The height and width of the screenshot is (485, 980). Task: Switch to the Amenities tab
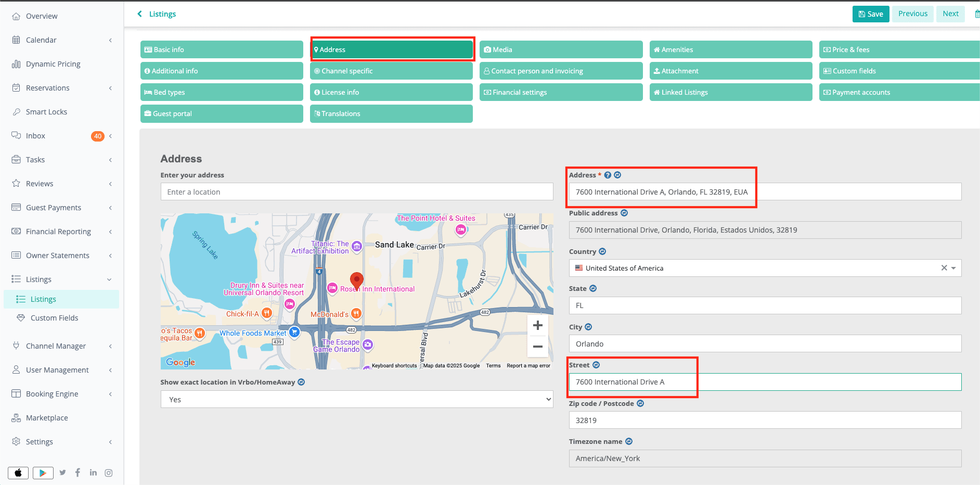tap(730, 49)
